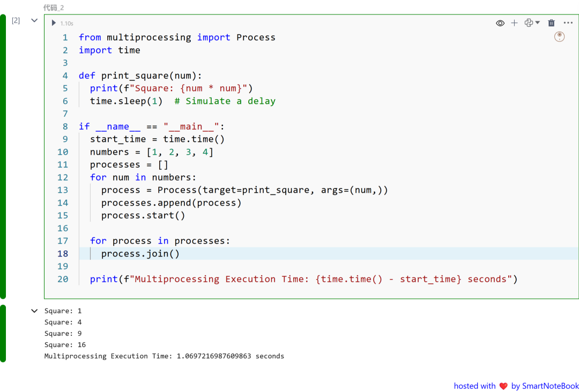Click the start_time = time.time() line

click(157, 139)
